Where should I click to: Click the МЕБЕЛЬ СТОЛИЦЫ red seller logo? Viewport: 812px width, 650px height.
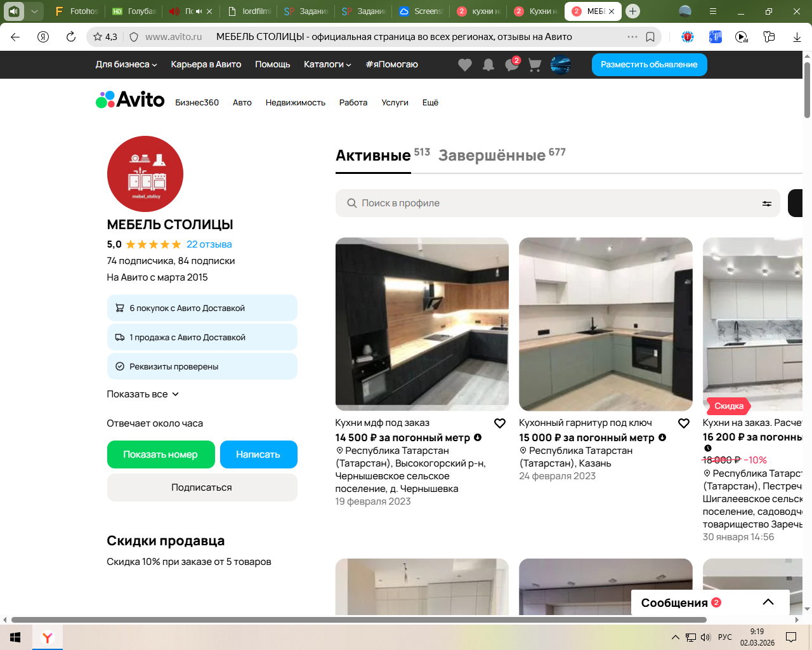click(145, 174)
